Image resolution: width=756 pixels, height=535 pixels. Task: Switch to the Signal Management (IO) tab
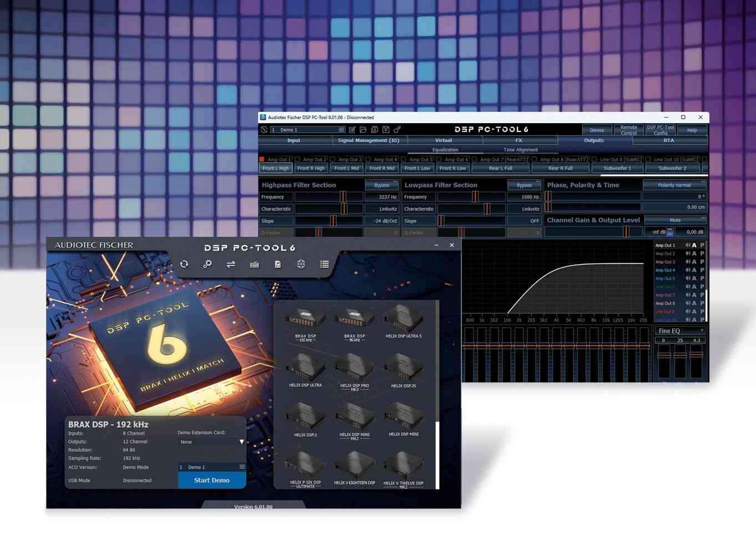pos(368,140)
